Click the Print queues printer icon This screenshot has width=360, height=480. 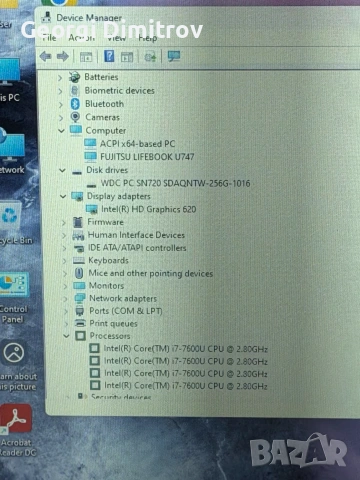click(x=80, y=323)
